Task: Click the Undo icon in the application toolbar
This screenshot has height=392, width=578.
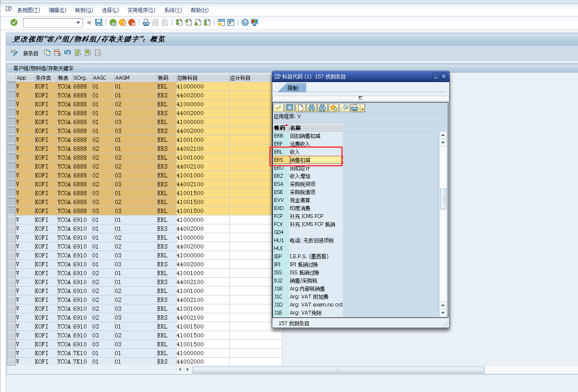Action: pyautogui.click(x=67, y=53)
